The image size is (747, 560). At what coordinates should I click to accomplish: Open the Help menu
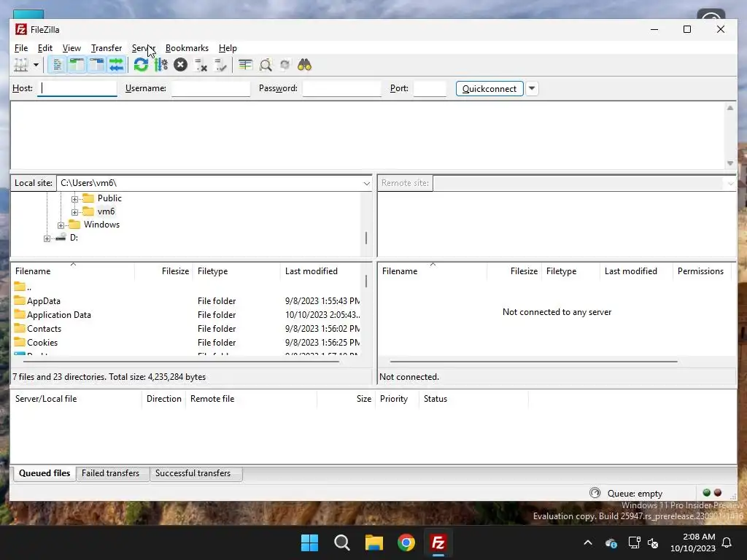[x=228, y=48]
